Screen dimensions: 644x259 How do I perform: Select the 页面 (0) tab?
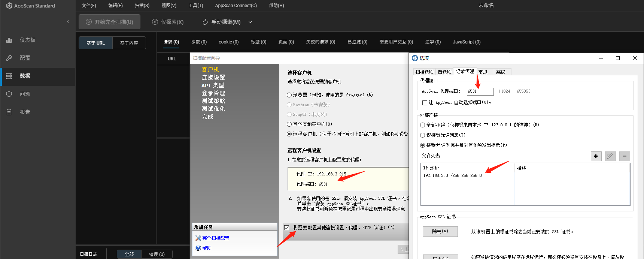pyautogui.click(x=286, y=42)
